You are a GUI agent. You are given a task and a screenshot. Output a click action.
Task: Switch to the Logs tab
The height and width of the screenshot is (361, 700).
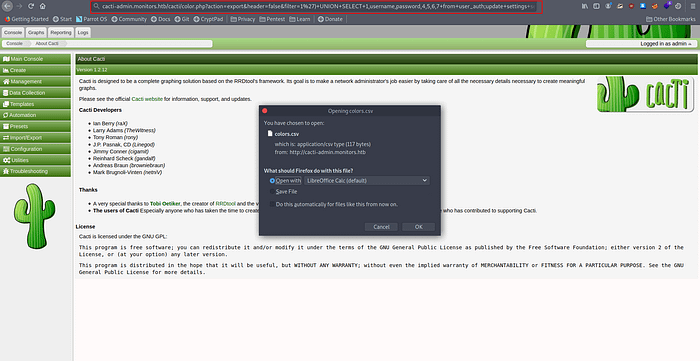click(x=83, y=33)
